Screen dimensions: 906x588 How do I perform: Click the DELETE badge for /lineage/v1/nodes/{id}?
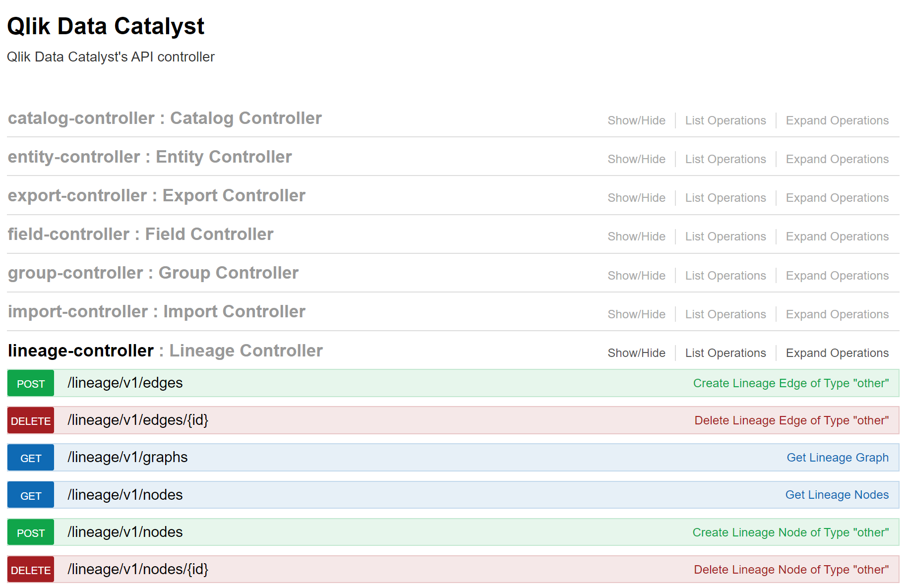click(x=30, y=569)
